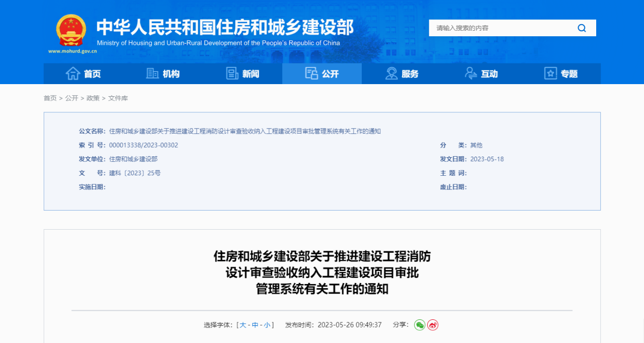Click the arrows icon on 互动 tab

[x=471, y=73]
